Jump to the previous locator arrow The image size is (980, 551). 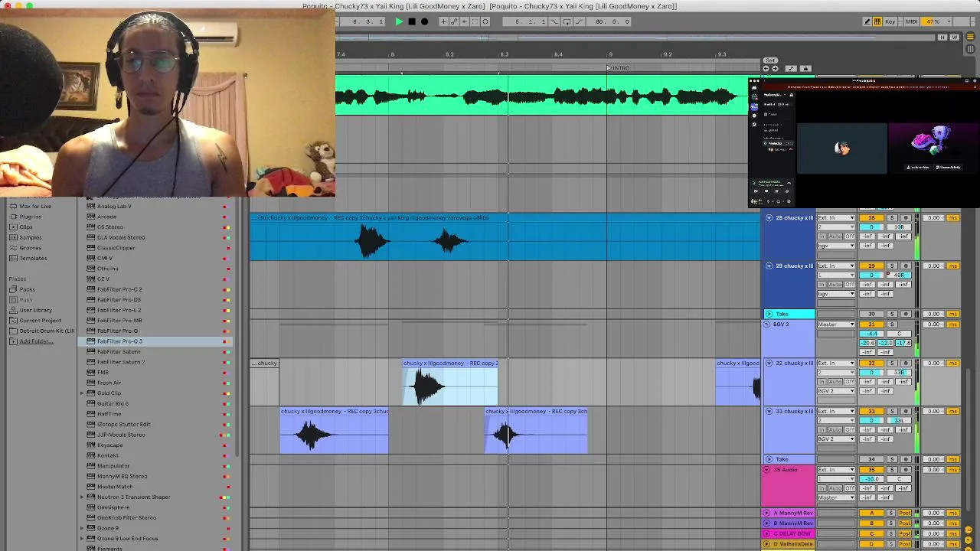pyautogui.click(x=766, y=69)
